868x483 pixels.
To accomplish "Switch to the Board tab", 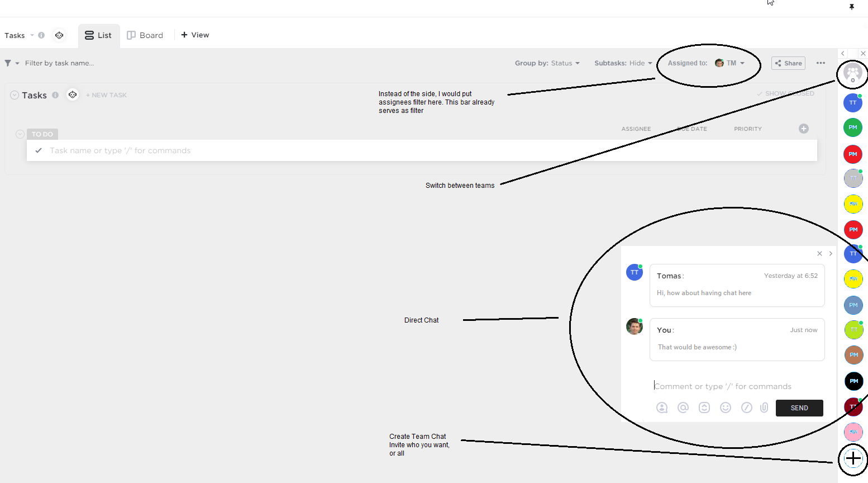I will coord(145,35).
